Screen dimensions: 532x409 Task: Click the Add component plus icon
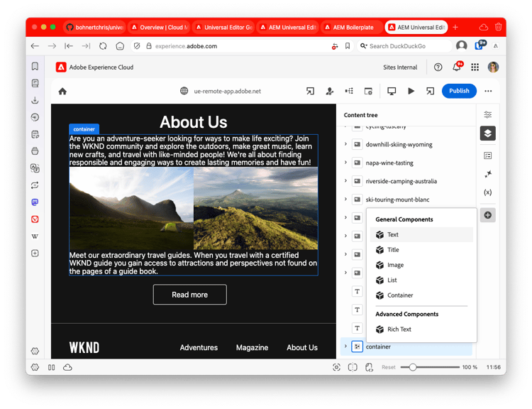coord(487,215)
